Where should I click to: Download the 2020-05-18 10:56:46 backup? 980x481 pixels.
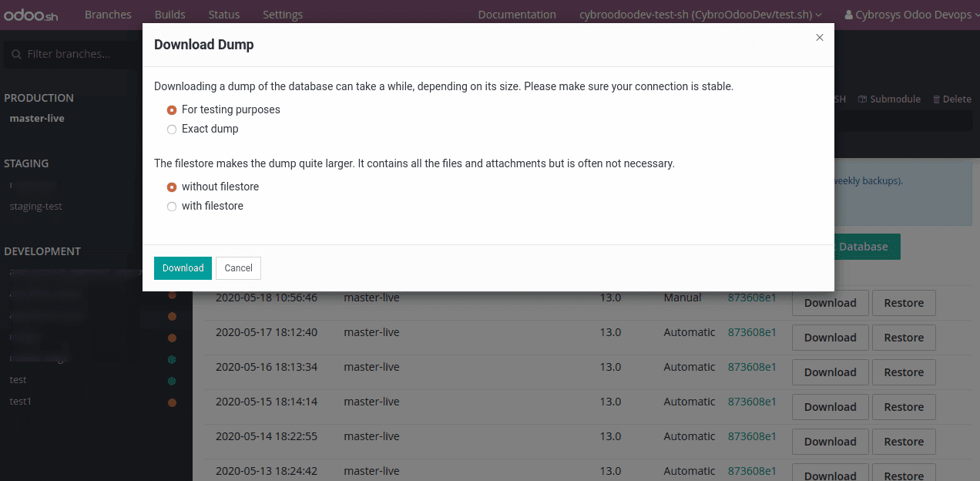click(831, 303)
